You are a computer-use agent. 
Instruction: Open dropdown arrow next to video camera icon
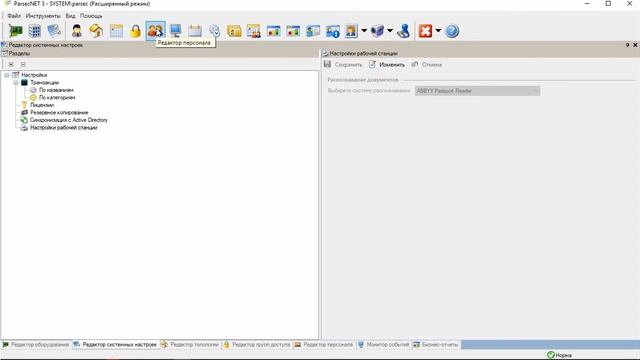pos(390,31)
